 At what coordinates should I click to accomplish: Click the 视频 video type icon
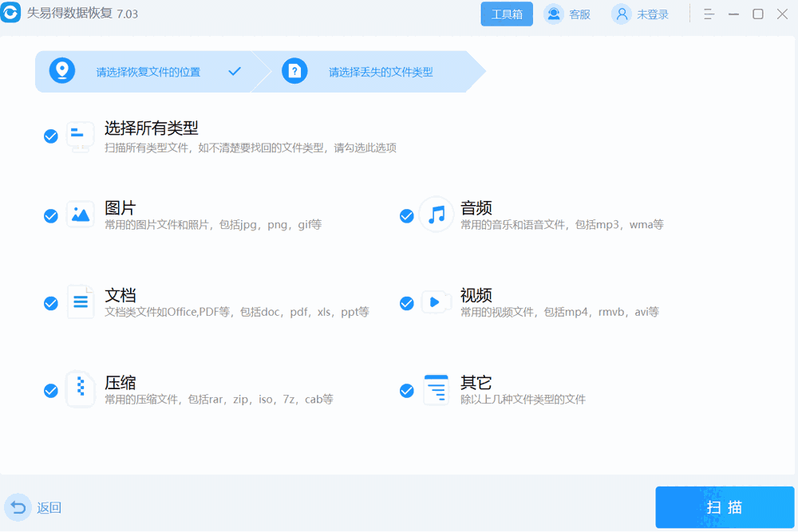[436, 301]
